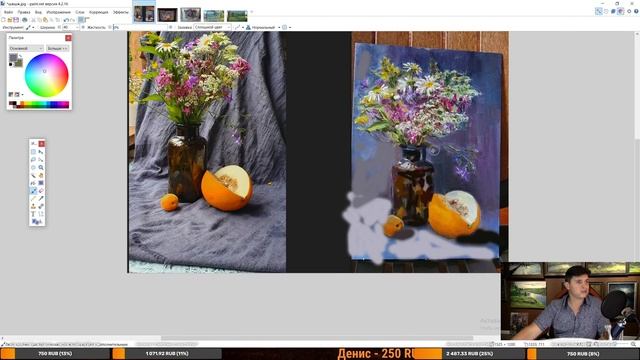The width and height of the screenshot is (640, 360).
Task: Click the New image toolbar icon
Action: coord(3,20)
